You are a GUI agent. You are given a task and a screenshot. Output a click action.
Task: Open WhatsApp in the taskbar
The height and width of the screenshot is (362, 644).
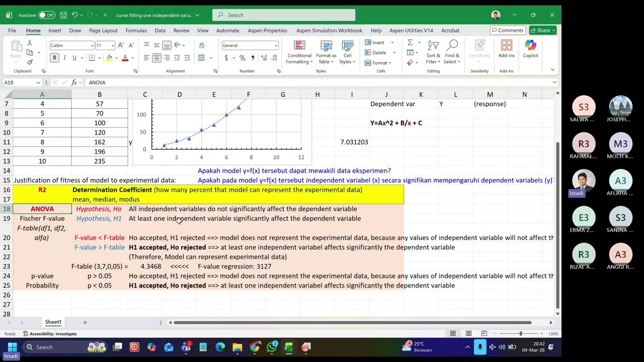coord(272,347)
